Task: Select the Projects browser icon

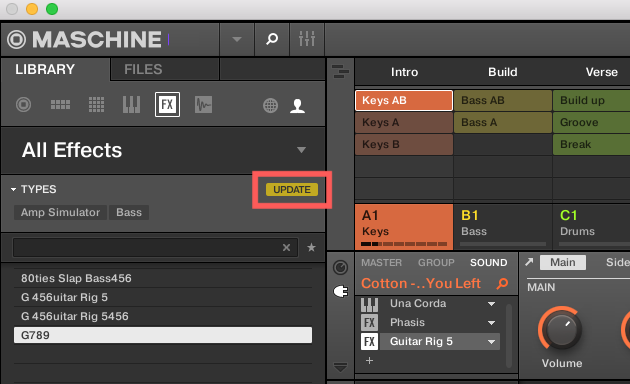Action: tap(23, 105)
